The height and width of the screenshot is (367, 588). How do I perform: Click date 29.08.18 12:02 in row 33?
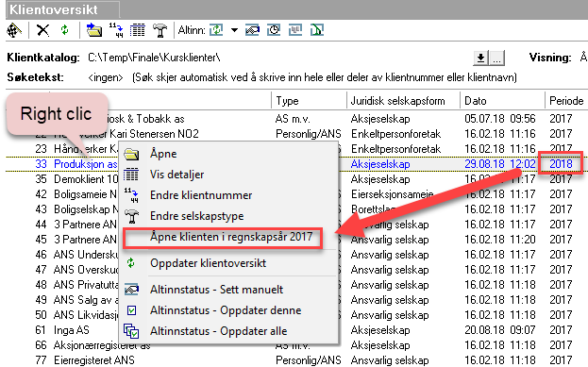(x=500, y=164)
